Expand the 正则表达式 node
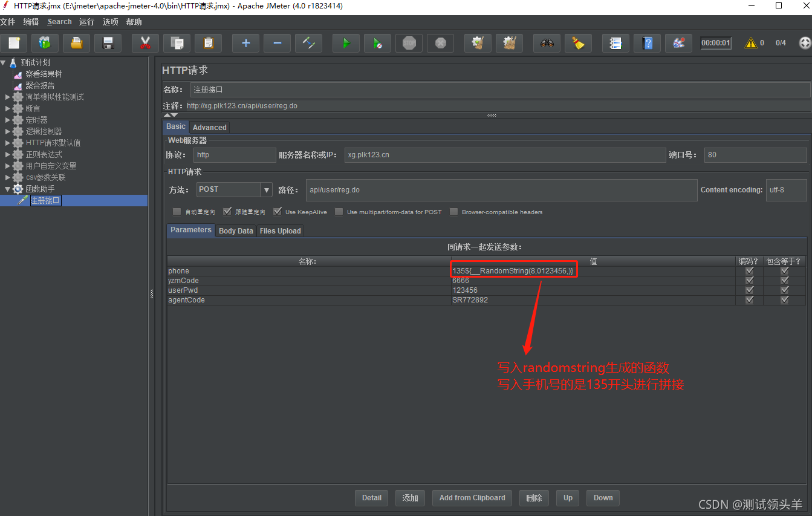The width and height of the screenshot is (812, 516). 8,154
